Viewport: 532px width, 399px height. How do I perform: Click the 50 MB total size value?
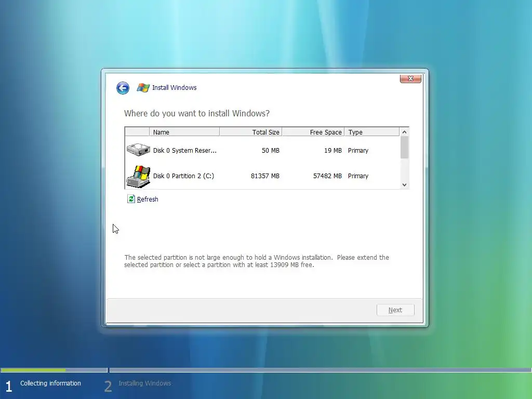click(270, 150)
